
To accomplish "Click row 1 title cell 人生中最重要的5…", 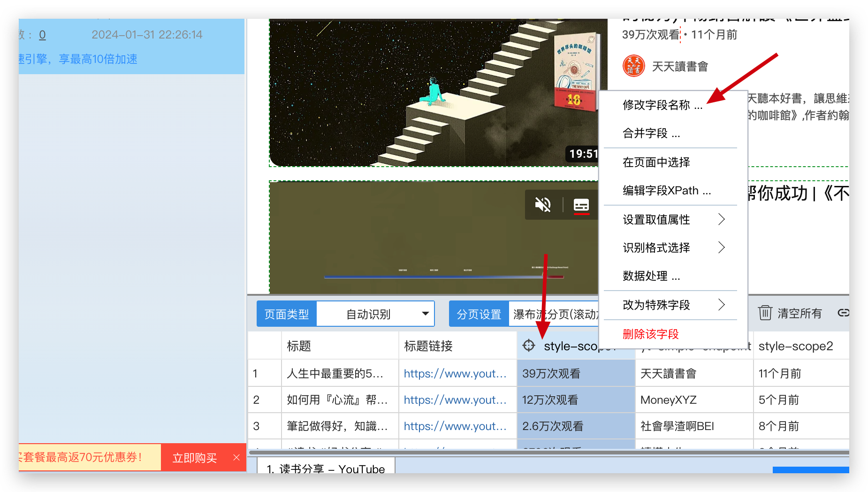I will 340,374.
